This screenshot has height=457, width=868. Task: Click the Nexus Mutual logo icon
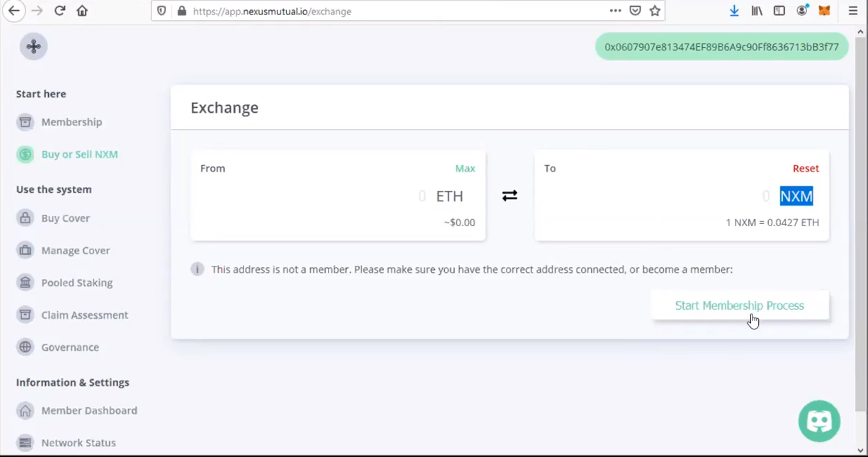pyautogui.click(x=34, y=46)
